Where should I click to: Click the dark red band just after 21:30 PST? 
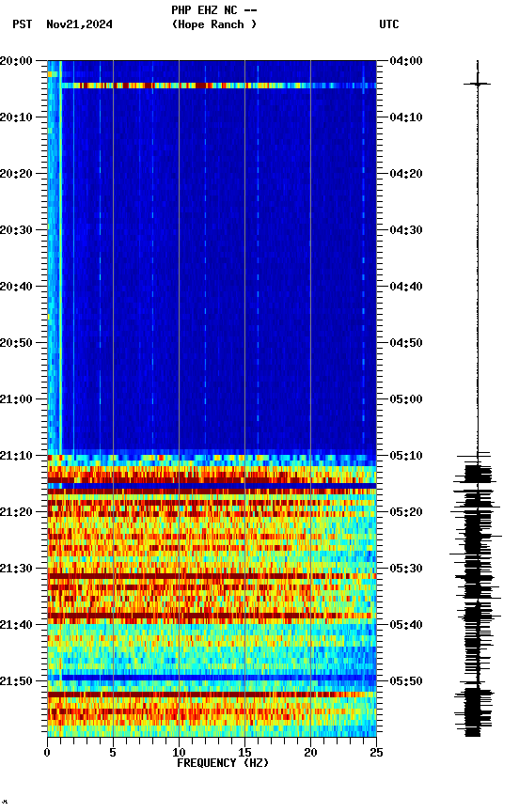point(212,576)
